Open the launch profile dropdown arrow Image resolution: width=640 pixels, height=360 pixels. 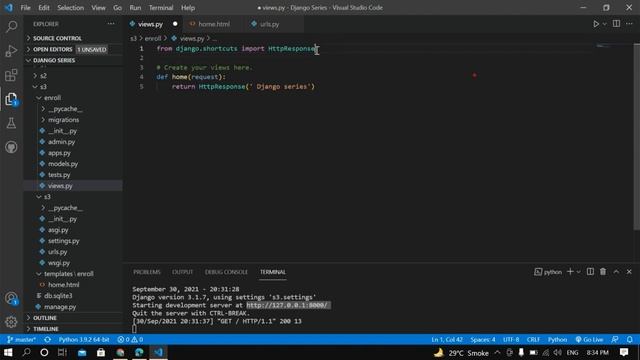pyautogui.click(x=578, y=272)
